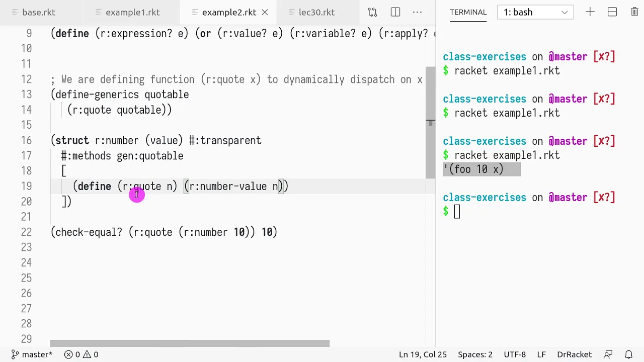Select the TERMINAL panel tab

(468, 12)
